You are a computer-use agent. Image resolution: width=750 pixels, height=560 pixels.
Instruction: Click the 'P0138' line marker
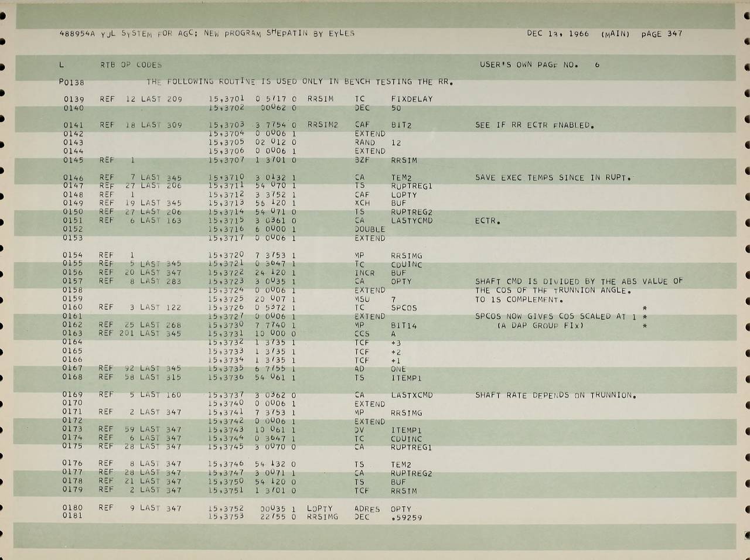pyautogui.click(x=71, y=83)
